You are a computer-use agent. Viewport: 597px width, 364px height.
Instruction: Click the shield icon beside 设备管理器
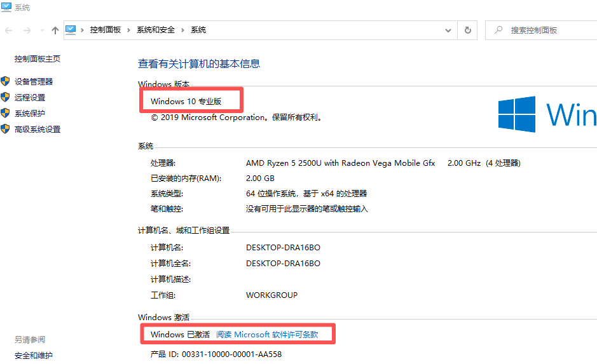(5, 81)
